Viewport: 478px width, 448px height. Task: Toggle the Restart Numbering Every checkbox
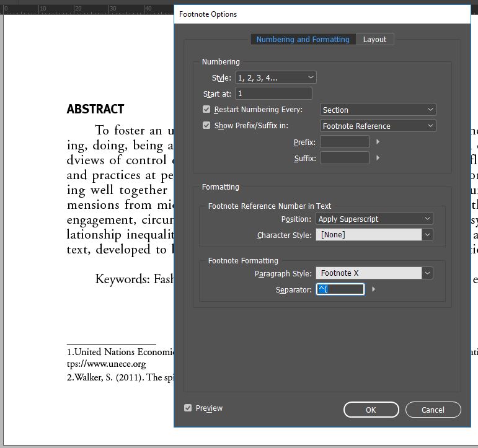(207, 110)
